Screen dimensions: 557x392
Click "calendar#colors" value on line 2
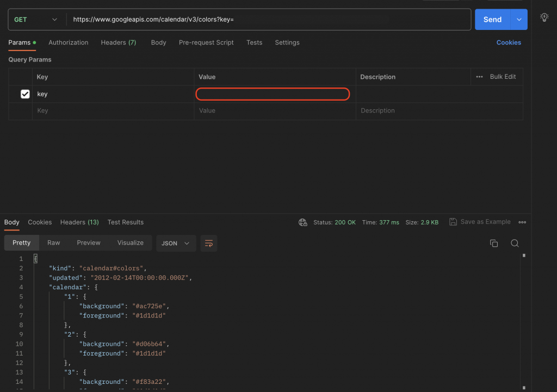pos(111,268)
